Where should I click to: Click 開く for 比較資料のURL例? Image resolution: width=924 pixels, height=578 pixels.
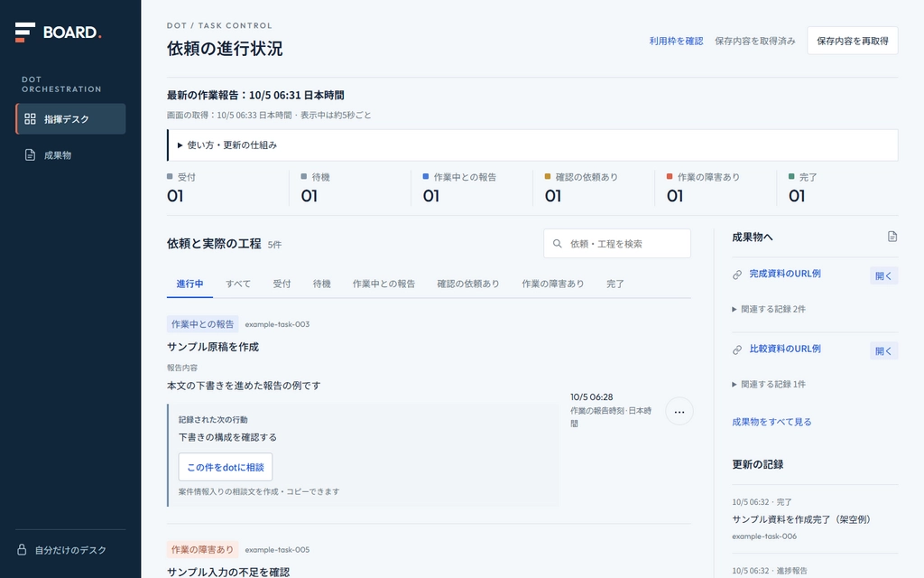883,351
